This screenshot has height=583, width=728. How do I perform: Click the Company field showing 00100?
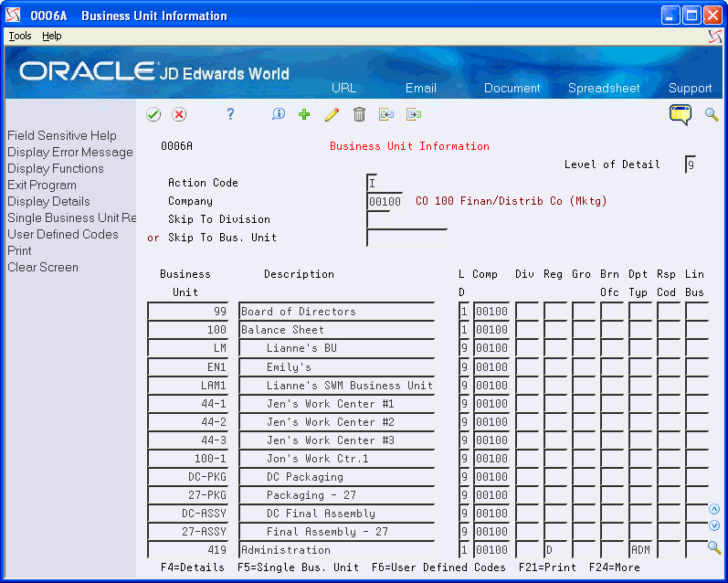coord(385,201)
